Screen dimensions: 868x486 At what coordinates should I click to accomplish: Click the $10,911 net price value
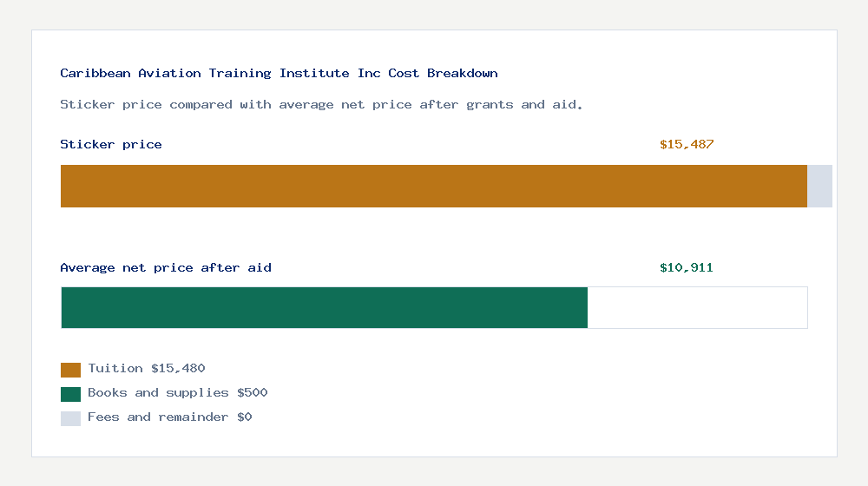click(687, 268)
